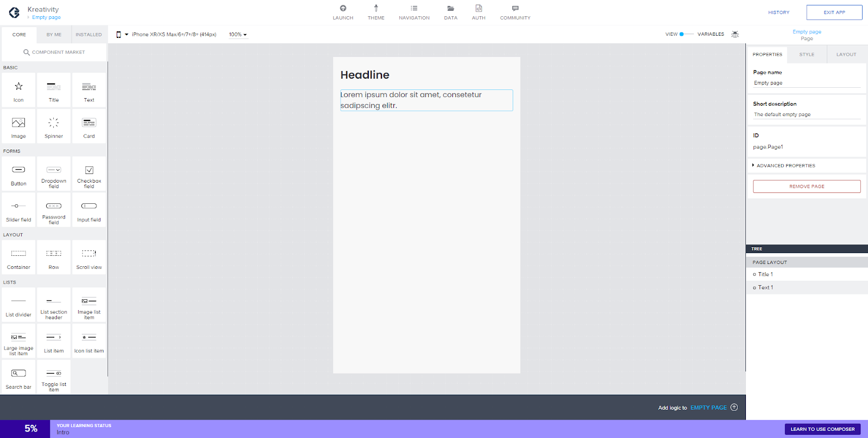Switch to the Installed components tab

click(88, 35)
